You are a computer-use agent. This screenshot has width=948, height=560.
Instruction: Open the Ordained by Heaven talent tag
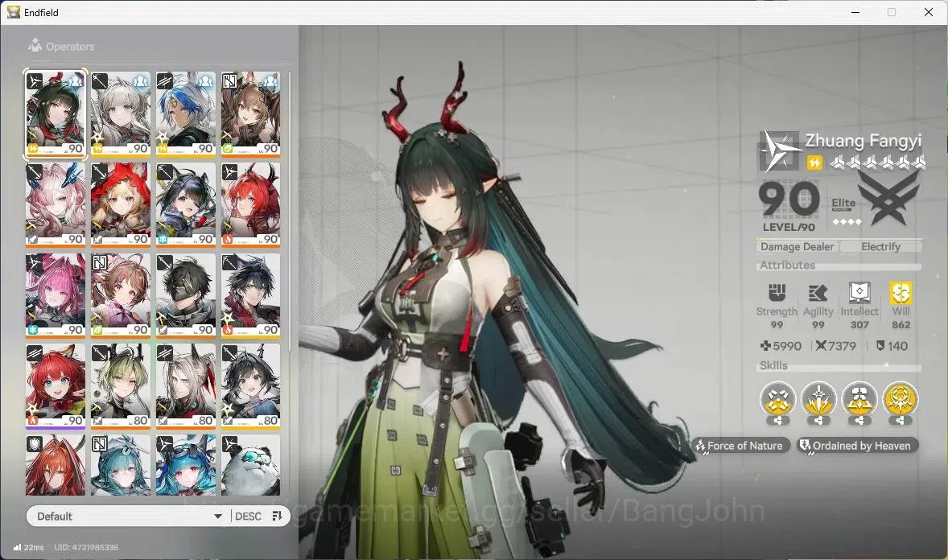coord(857,446)
